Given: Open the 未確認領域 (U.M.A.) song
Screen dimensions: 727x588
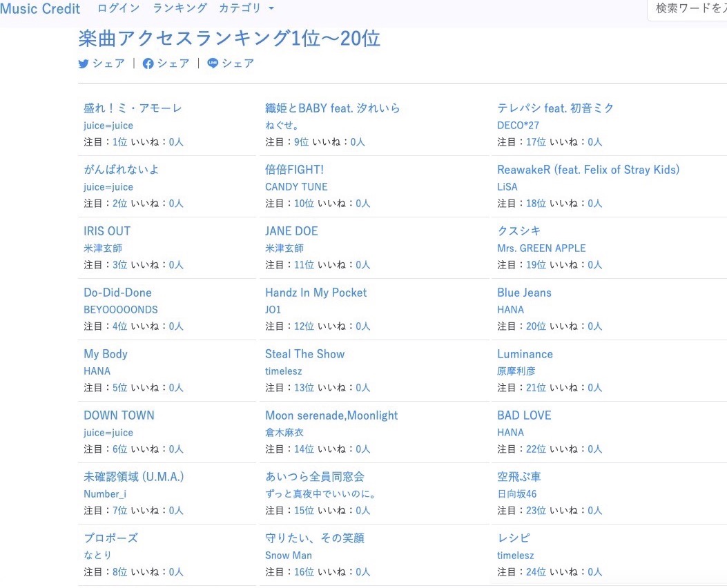Looking at the screenshot, I should point(133,477).
